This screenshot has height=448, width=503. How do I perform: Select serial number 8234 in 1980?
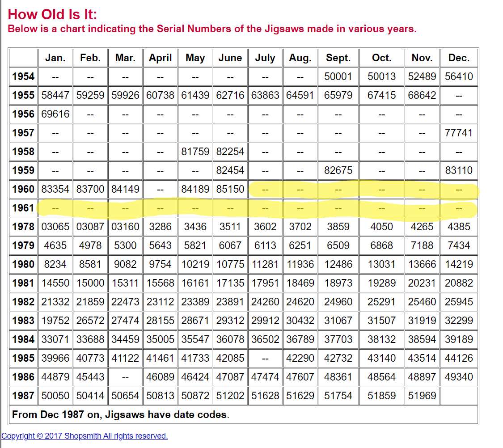[55, 264]
